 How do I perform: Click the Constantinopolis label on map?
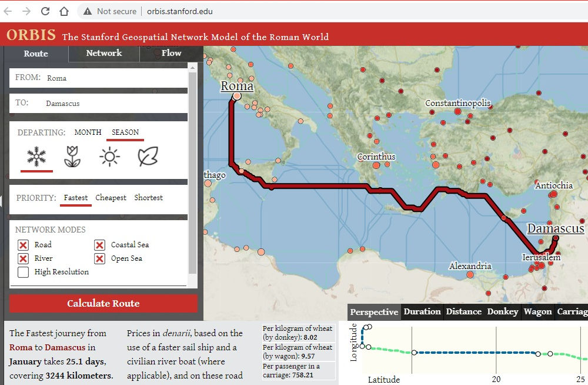(457, 103)
